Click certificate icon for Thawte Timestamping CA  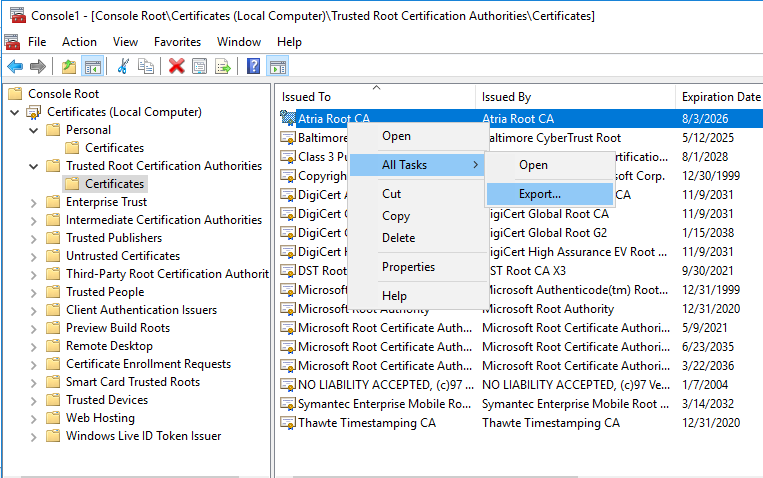pos(288,423)
